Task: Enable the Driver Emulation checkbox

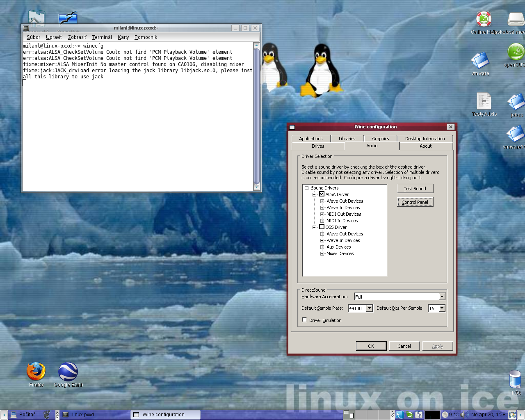Action: [x=304, y=320]
